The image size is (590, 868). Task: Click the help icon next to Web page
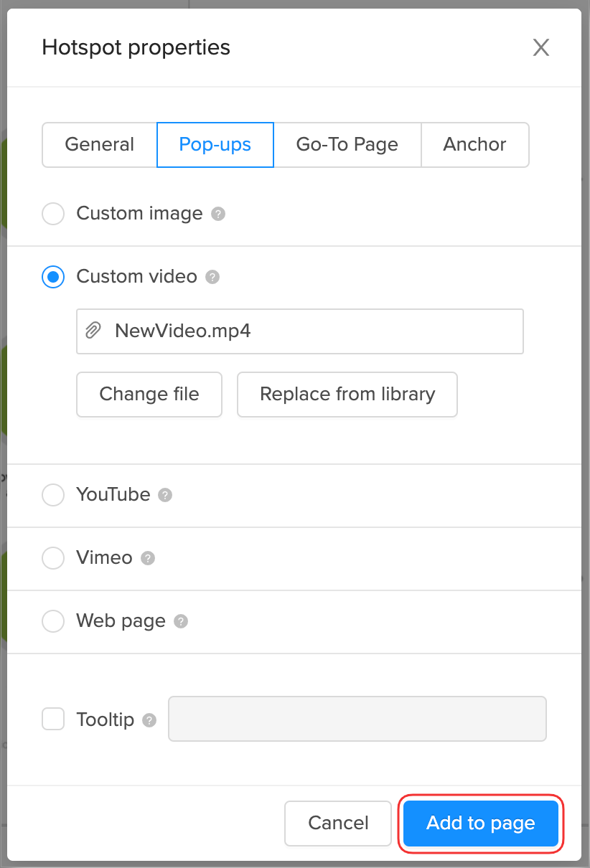pyautogui.click(x=181, y=621)
